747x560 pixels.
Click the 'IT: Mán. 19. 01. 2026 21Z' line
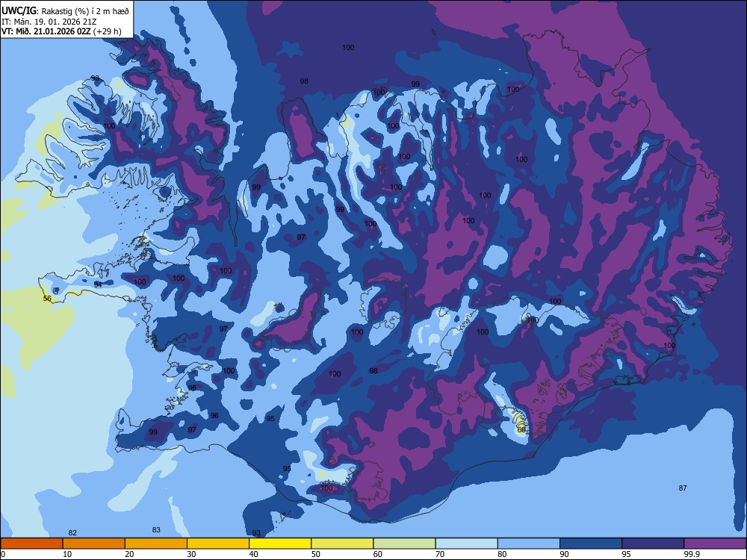click(x=49, y=22)
